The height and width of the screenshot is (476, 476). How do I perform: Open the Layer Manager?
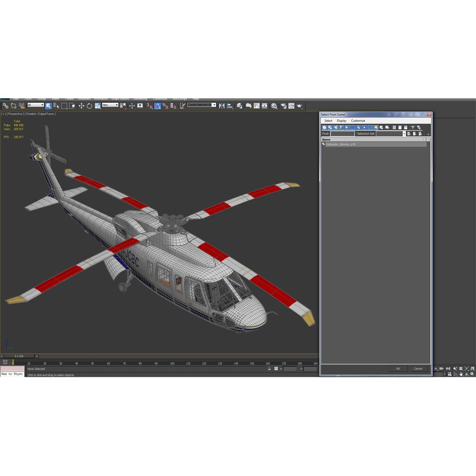239,106
